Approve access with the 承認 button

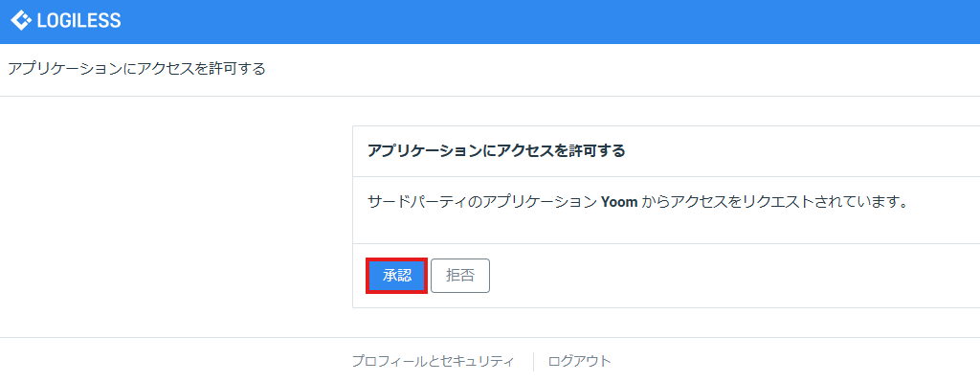(397, 276)
